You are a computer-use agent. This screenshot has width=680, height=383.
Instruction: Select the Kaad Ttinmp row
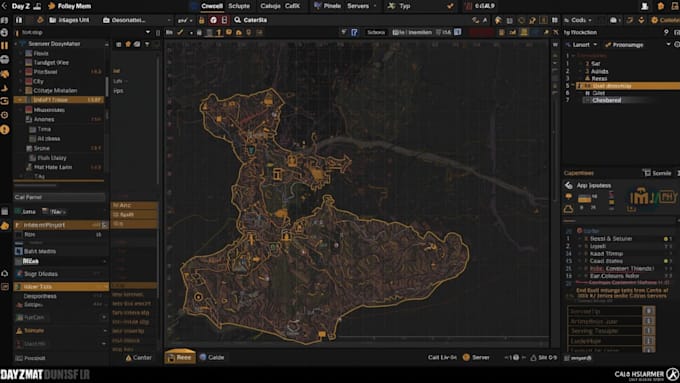point(606,254)
